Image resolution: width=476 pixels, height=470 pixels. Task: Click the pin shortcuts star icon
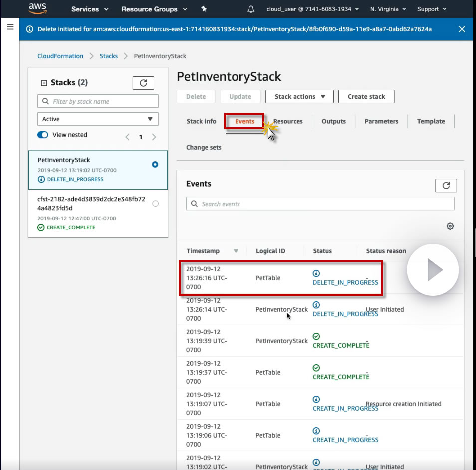pyautogui.click(x=204, y=9)
